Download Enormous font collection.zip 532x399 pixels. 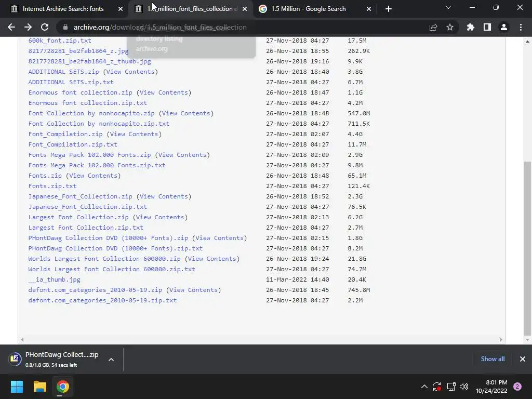(80, 92)
